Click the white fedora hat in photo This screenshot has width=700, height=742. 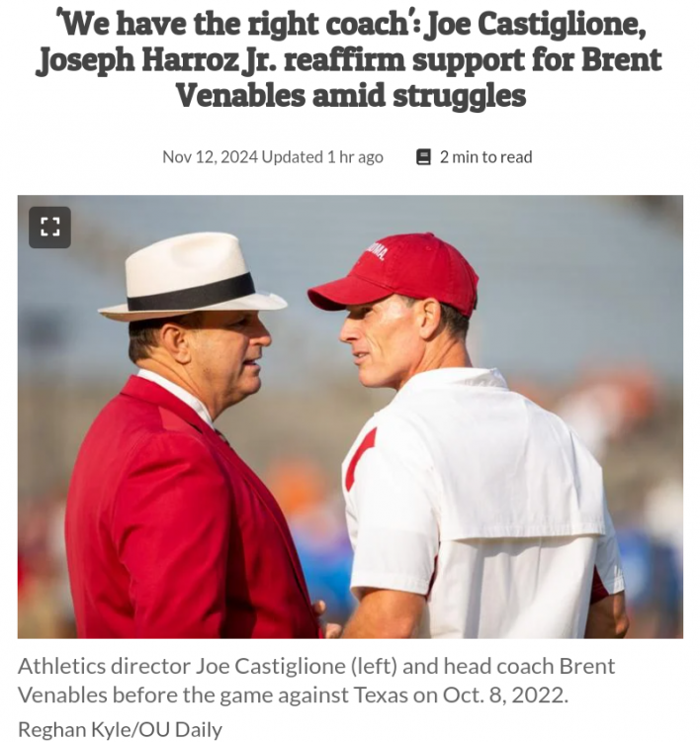pos(192,278)
